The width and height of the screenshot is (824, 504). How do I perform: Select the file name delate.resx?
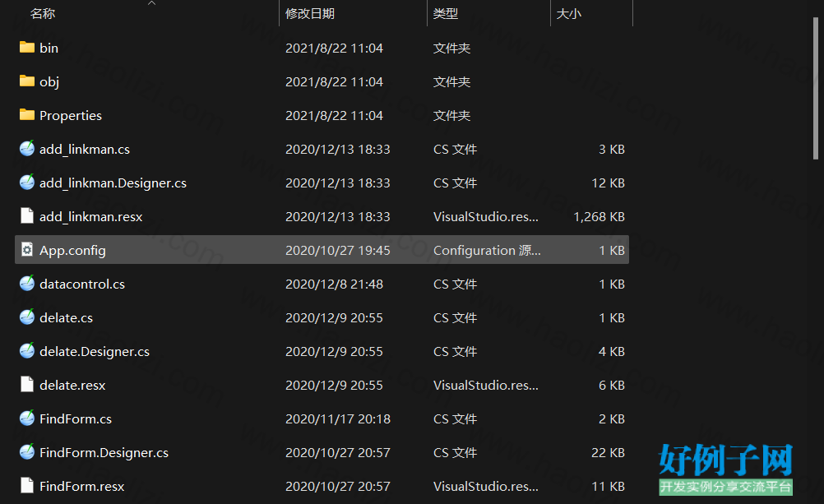tap(72, 385)
